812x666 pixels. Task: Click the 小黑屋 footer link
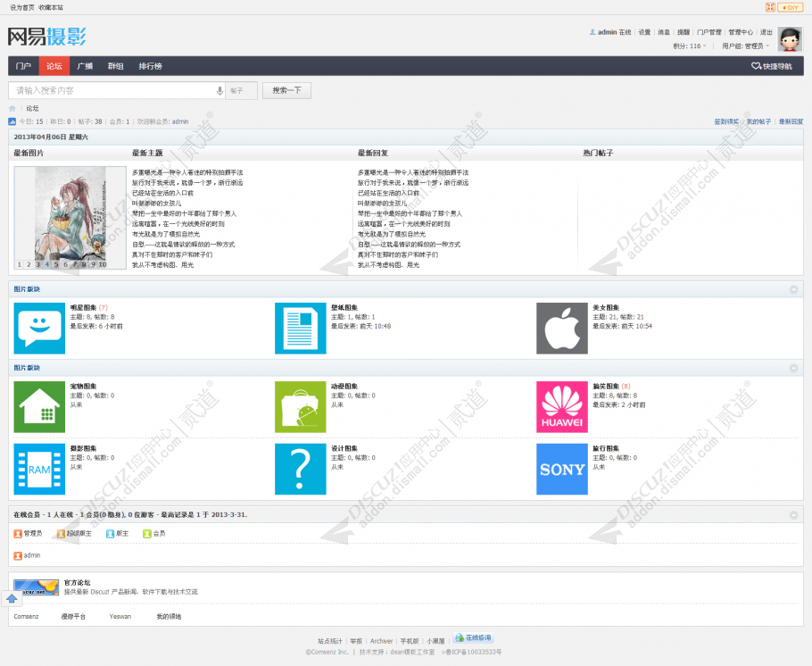pyautogui.click(x=435, y=641)
